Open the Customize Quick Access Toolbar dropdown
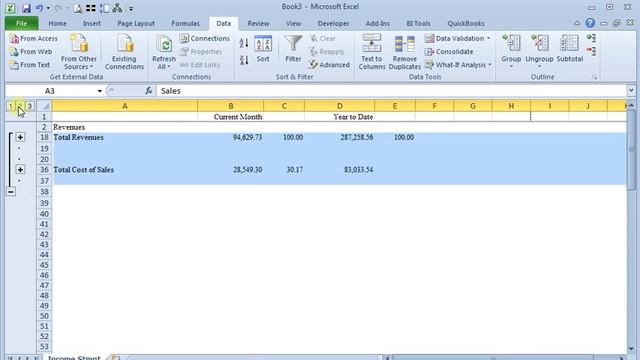 click(131, 8)
